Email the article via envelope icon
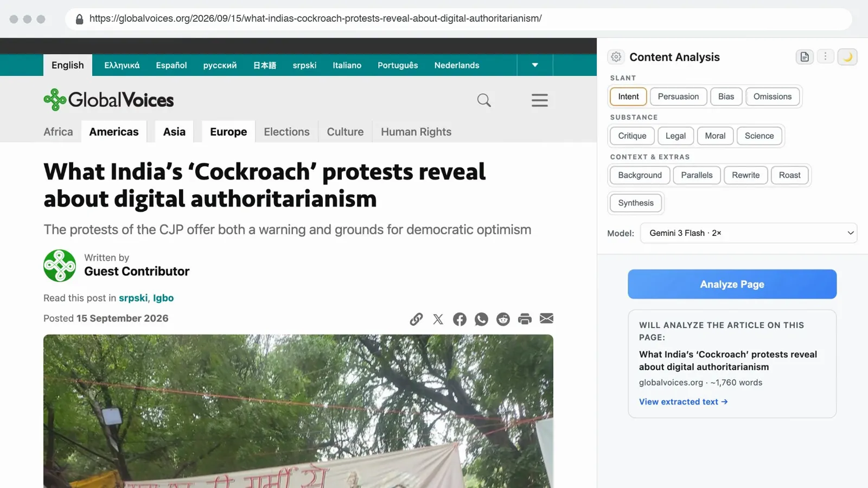The height and width of the screenshot is (488, 868). (x=546, y=319)
